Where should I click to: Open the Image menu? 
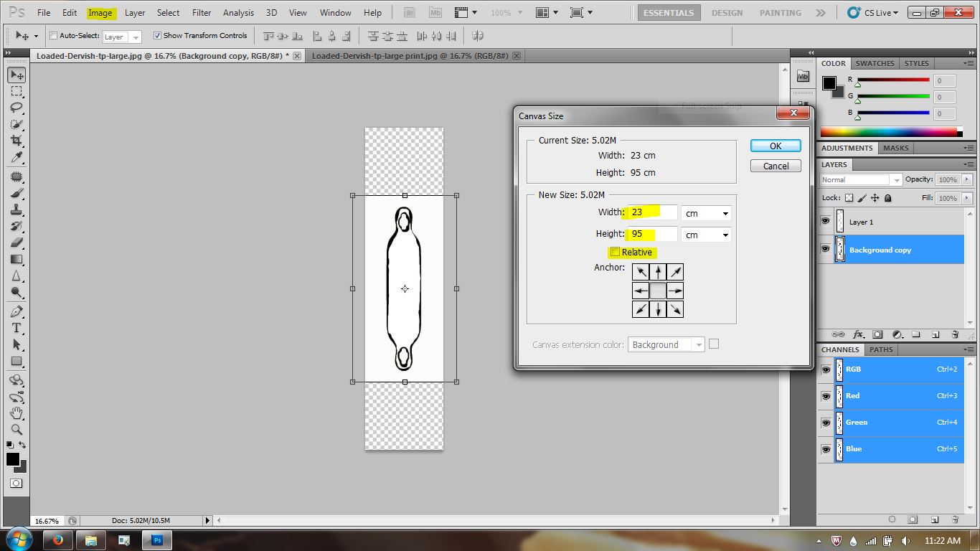pyautogui.click(x=101, y=12)
